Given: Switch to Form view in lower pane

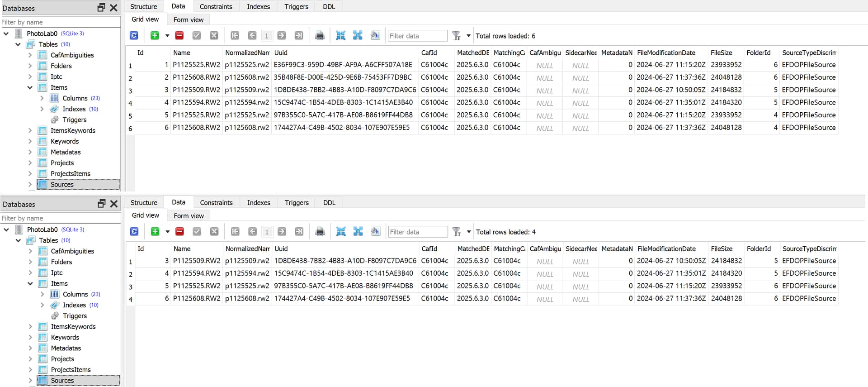Looking at the screenshot, I should click(189, 216).
